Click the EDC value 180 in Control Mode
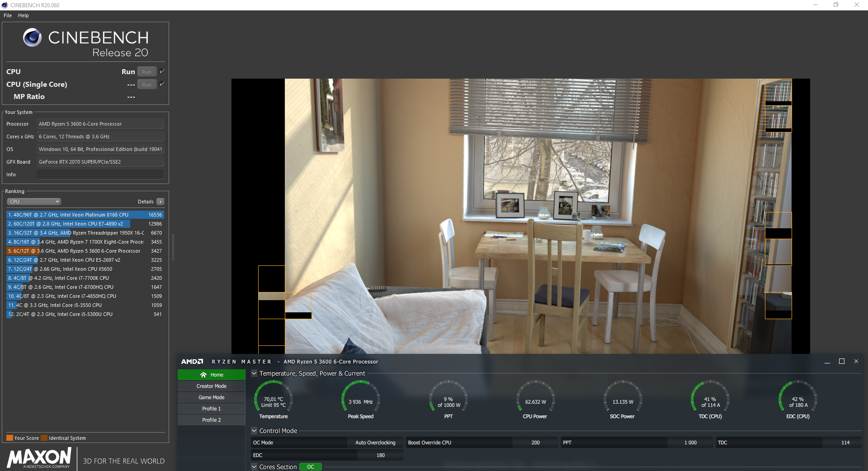Image resolution: width=868 pixels, height=471 pixels. point(381,455)
